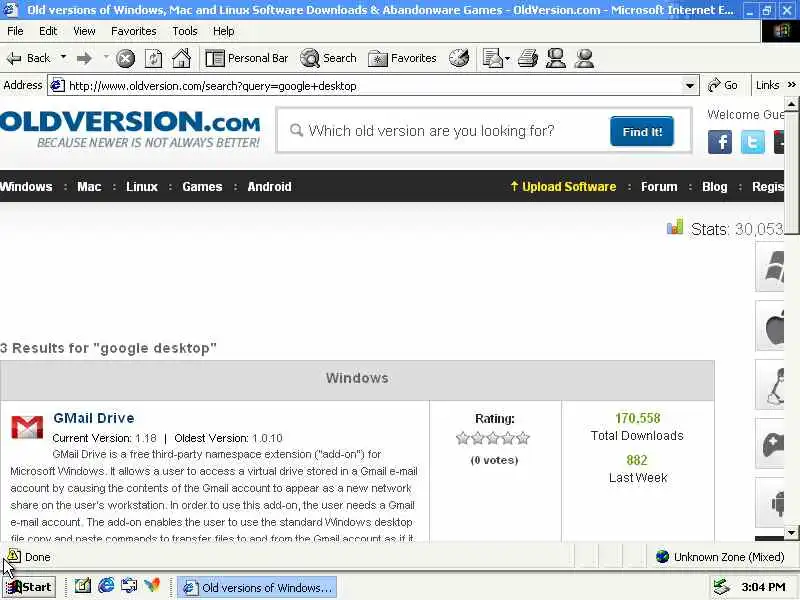The image size is (800, 600).
Task: Rate GMail Drive with the fifth star
Action: pyautogui.click(x=523, y=438)
